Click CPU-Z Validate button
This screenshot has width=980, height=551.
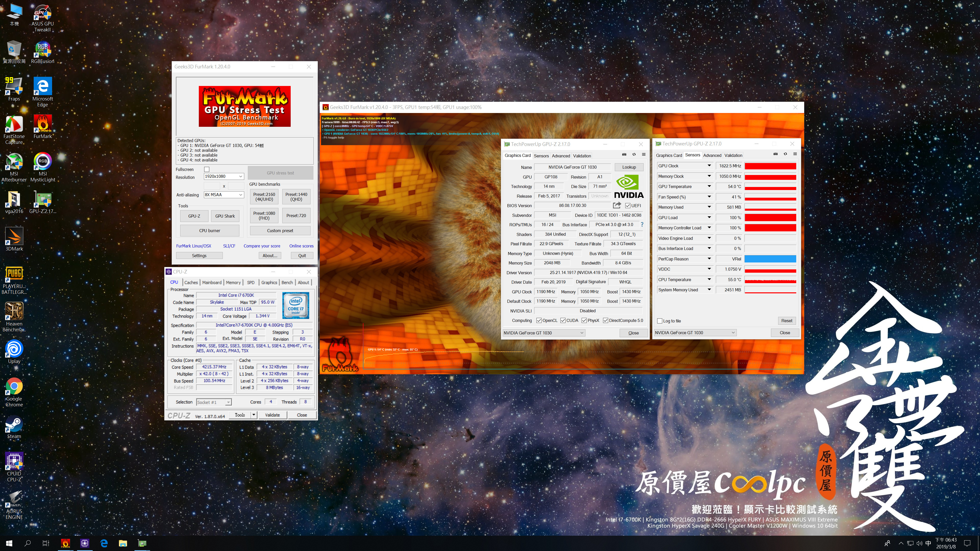tap(272, 415)
